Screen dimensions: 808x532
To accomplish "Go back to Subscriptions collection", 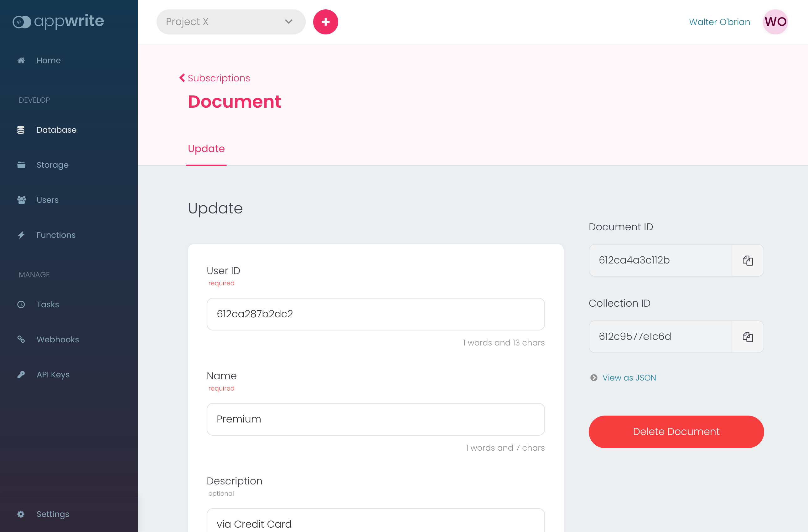I will pos(219,78).
